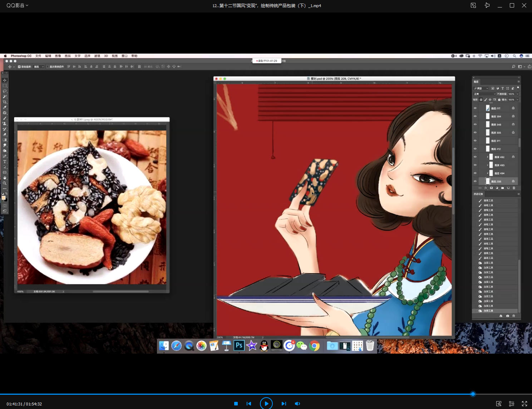
Task: Open WeChat from the Dock
Action: [302, 345]
